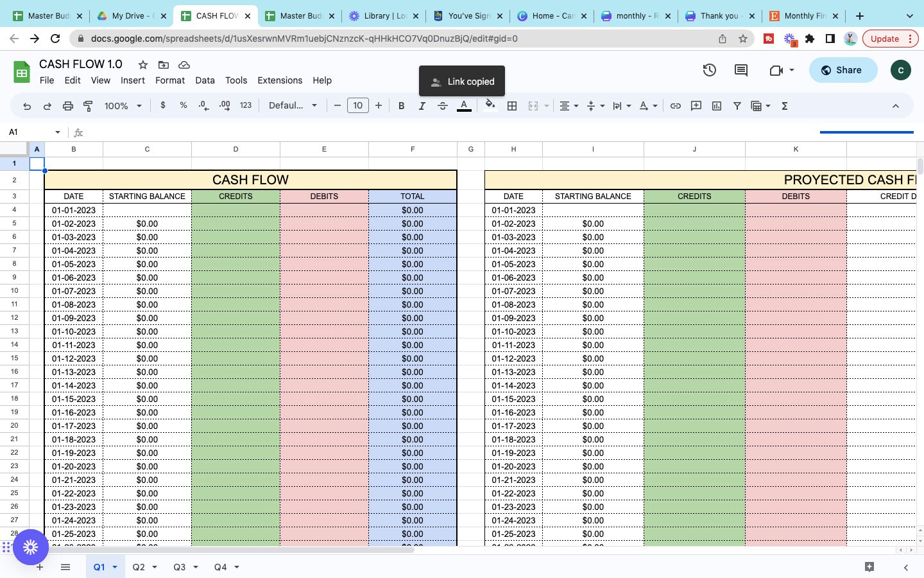
Task: Open the text color picker
Action: (464, 105)
